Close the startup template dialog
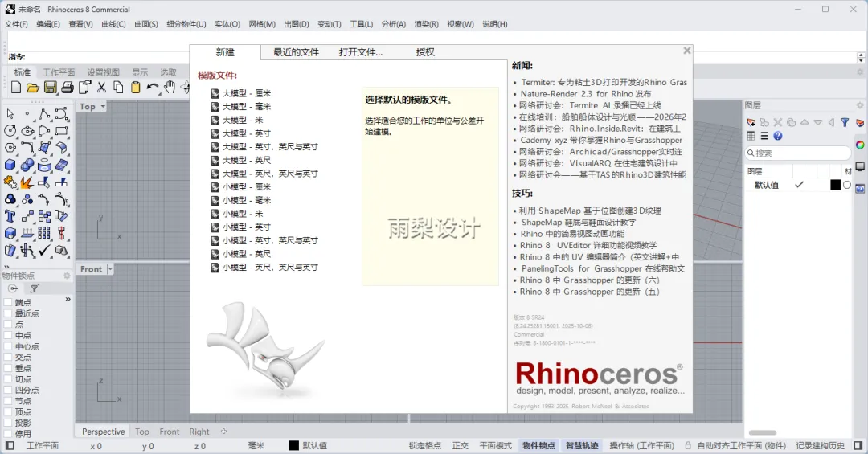This screenshot has height=454, width=868. (687, 51)
